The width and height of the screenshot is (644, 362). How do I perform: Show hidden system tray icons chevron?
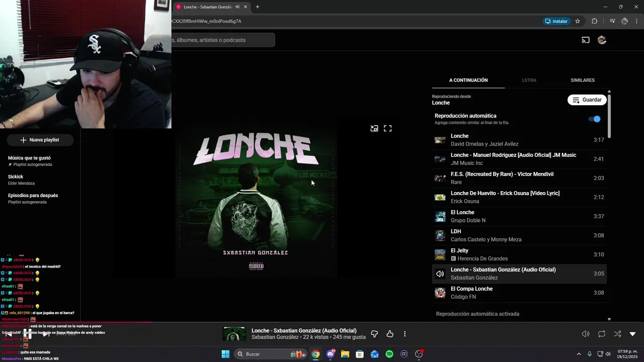click(579, 354)
